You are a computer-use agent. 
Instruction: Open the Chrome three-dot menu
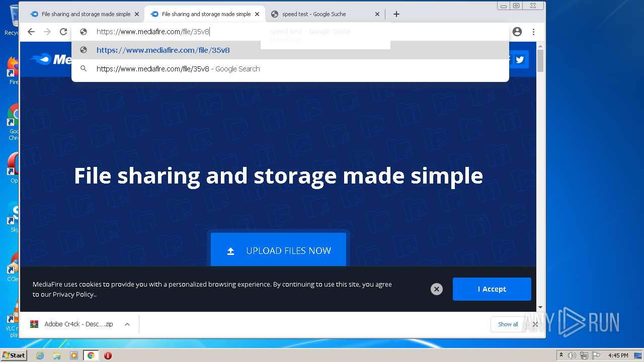pyautogui.click(x=533, y=32)
